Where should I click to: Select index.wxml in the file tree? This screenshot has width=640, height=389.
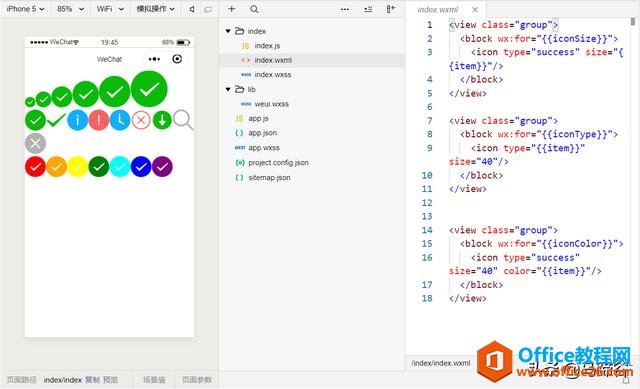(x=312, y=60)
